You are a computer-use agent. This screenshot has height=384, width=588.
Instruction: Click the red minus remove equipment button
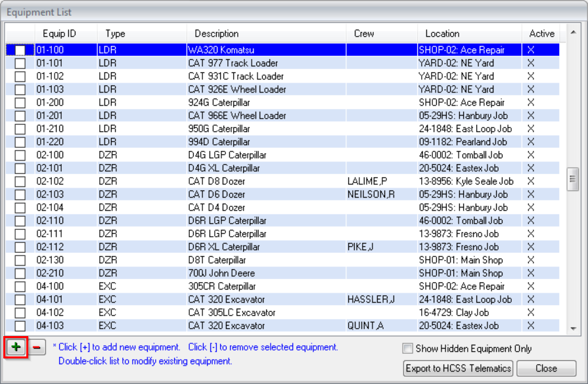coord(38,348)
